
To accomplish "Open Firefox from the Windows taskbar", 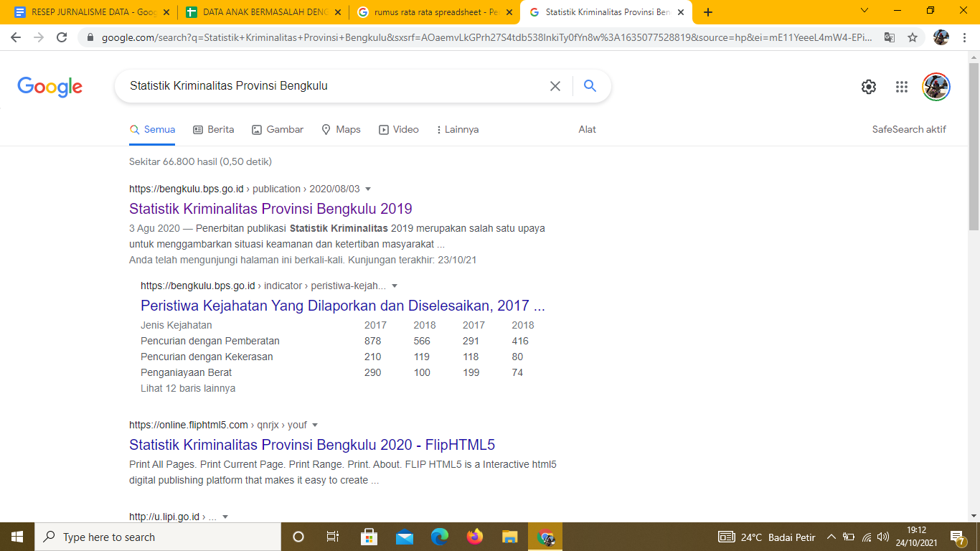I will [474, 537].
